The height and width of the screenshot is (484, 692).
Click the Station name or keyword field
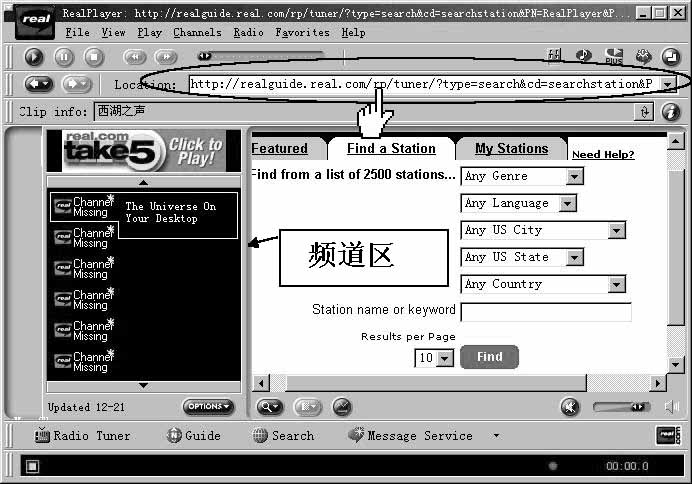pos(545,312)
